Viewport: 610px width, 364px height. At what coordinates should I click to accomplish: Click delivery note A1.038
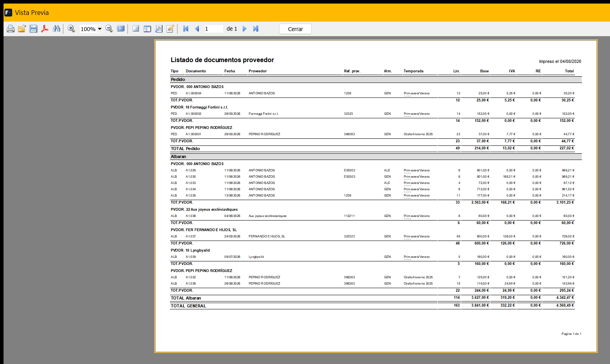191,283
